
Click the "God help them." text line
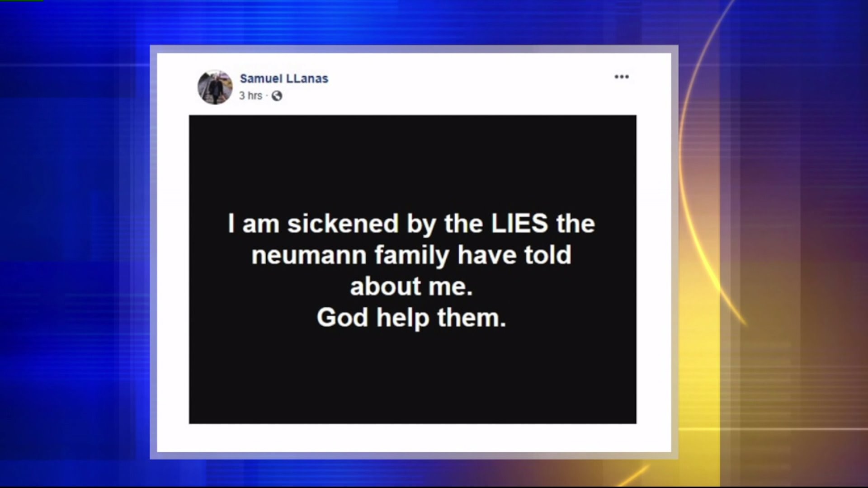point(411,318)
